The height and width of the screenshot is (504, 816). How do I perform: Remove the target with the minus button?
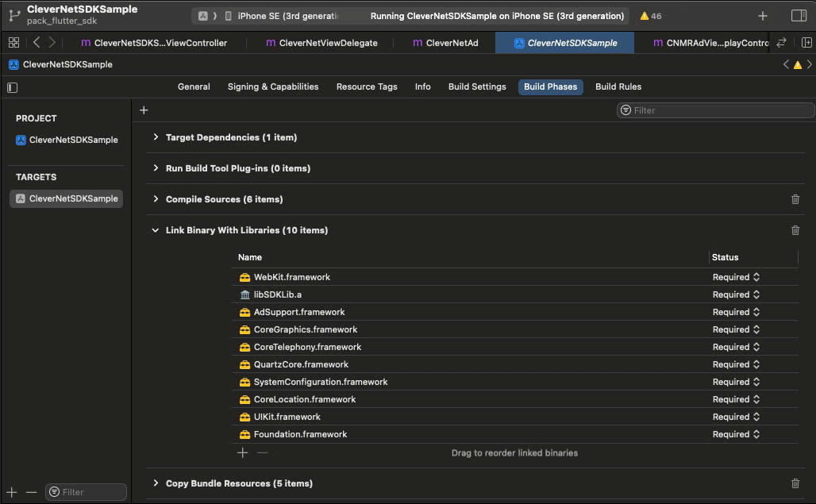coord(31,492)
